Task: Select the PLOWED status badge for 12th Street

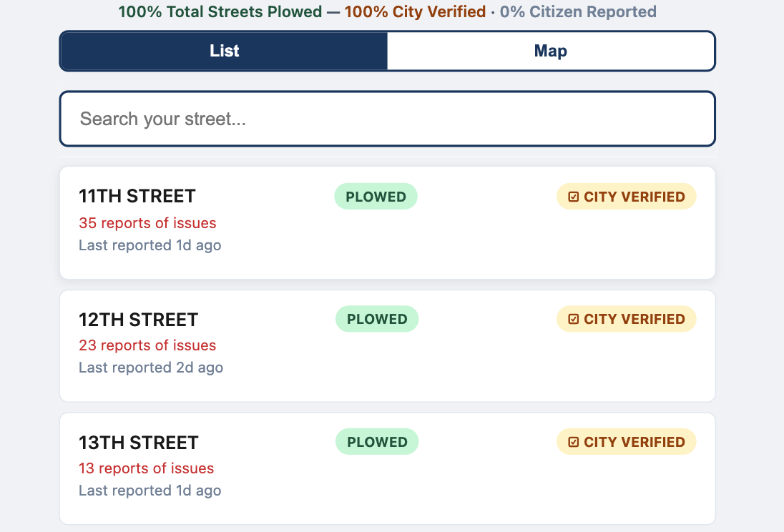Action: tap(376, 319)
